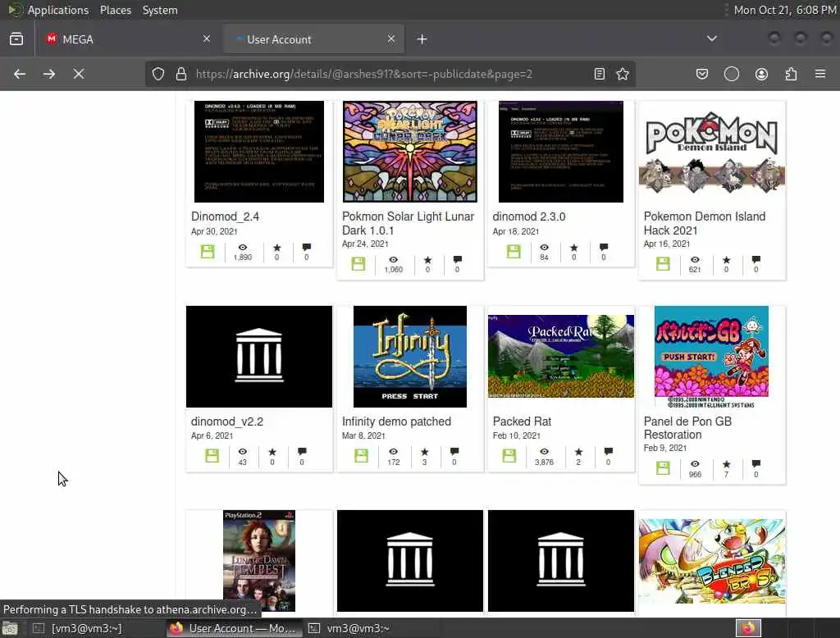Click favorites star on Panel de Pon GB
Image resolution: width=840 pixels, height=638 pixels.
727,464
